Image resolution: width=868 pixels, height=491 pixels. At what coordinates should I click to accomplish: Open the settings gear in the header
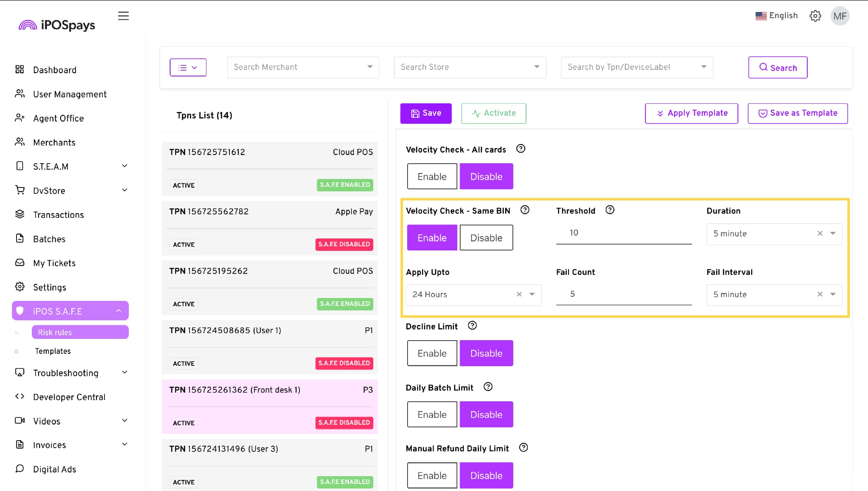(x=815, y=16)
